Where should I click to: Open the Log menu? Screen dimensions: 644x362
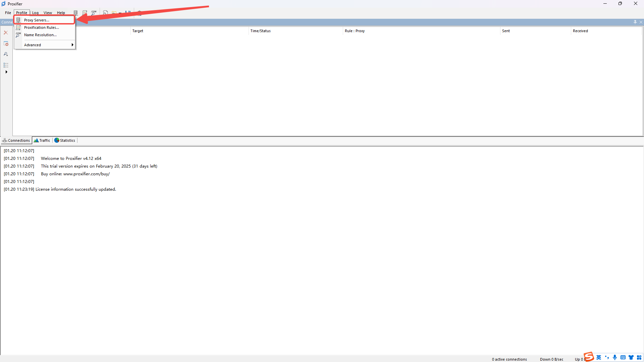pyautogui.click(x=35, y=13)
